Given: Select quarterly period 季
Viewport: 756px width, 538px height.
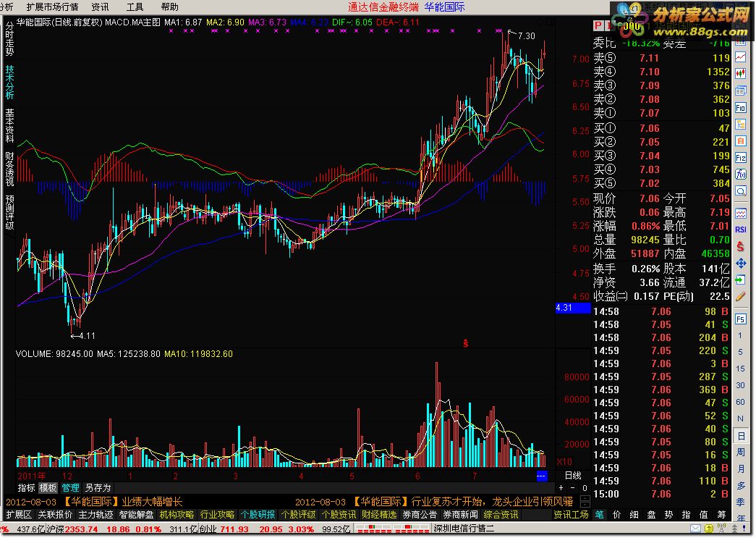Looking at the screenshot, I should pos(741,503).
